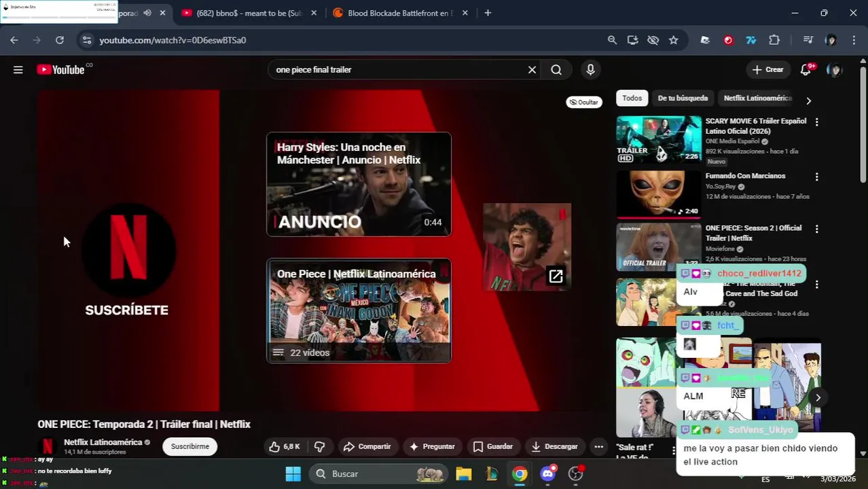Image resolution: width=868 pixels, height=489 pixels.
Task: Go back in the browser
Action: (14, 40)
